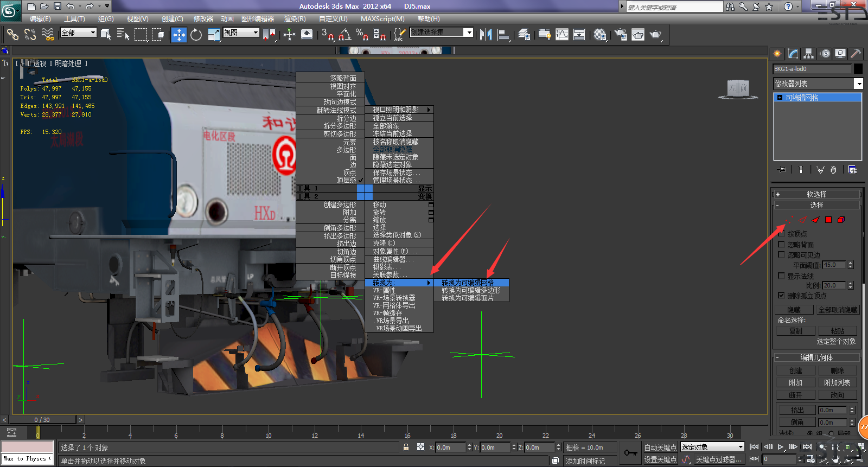The image size is (868, 467).
Task: Open the 创建选择集 dropdown
Action: click(441, 33)
